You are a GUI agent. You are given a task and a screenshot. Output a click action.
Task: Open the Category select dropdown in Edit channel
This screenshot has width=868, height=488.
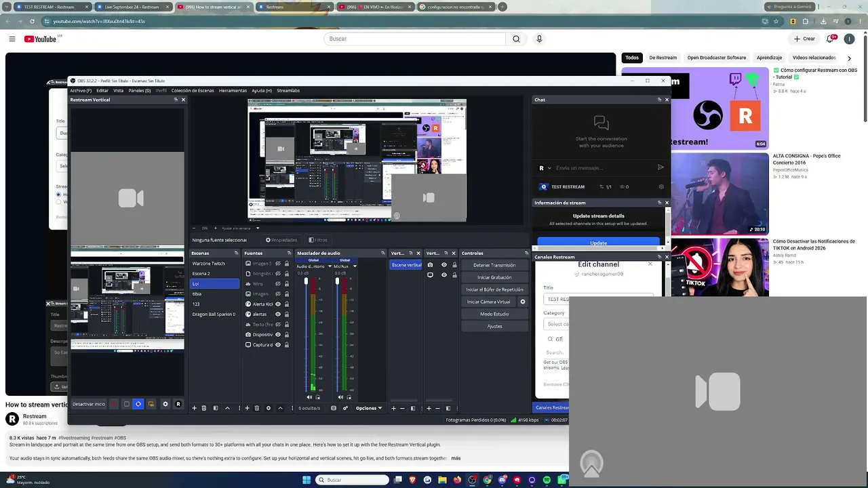(557, 324)
